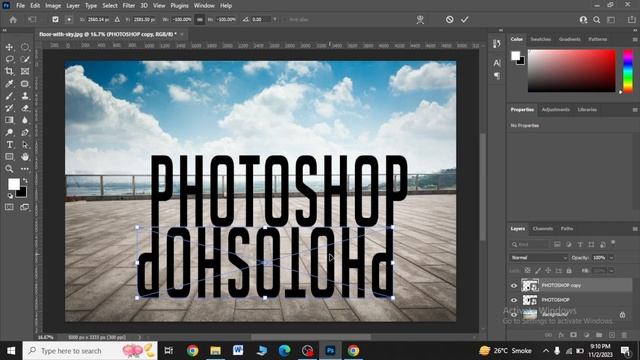Screen dimensions: 640x360
Task: Select the Zoom tool
Action: tap(9, 169)
